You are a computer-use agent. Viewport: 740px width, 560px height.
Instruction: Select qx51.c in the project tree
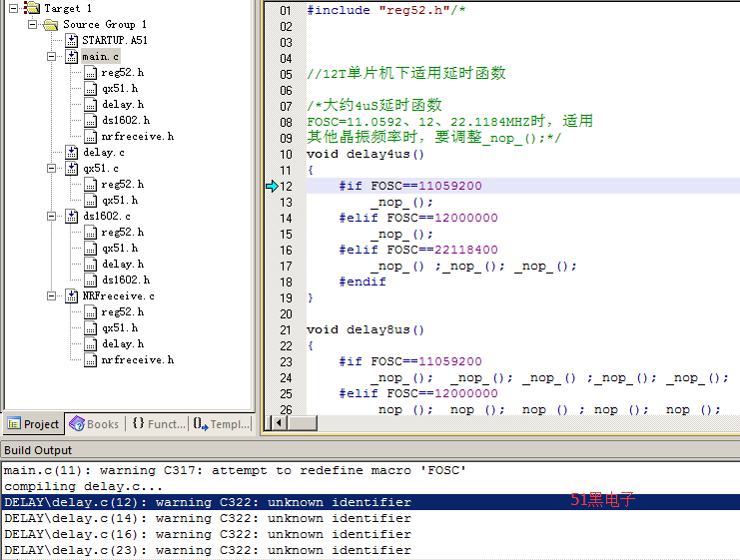click(101, 169)
